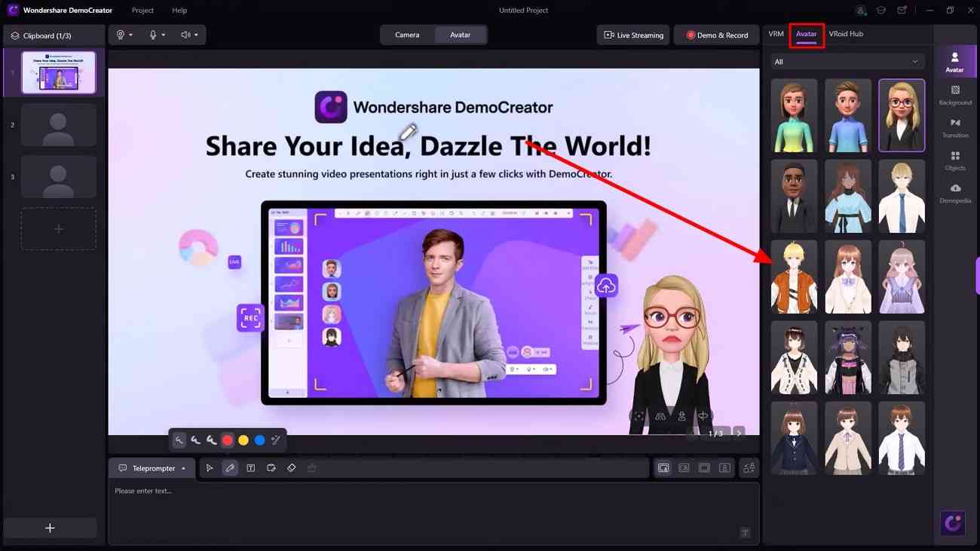980x551 pixels.
Task: Choose the cat-ear purple hair avatar
Action: tap(848, 357)
